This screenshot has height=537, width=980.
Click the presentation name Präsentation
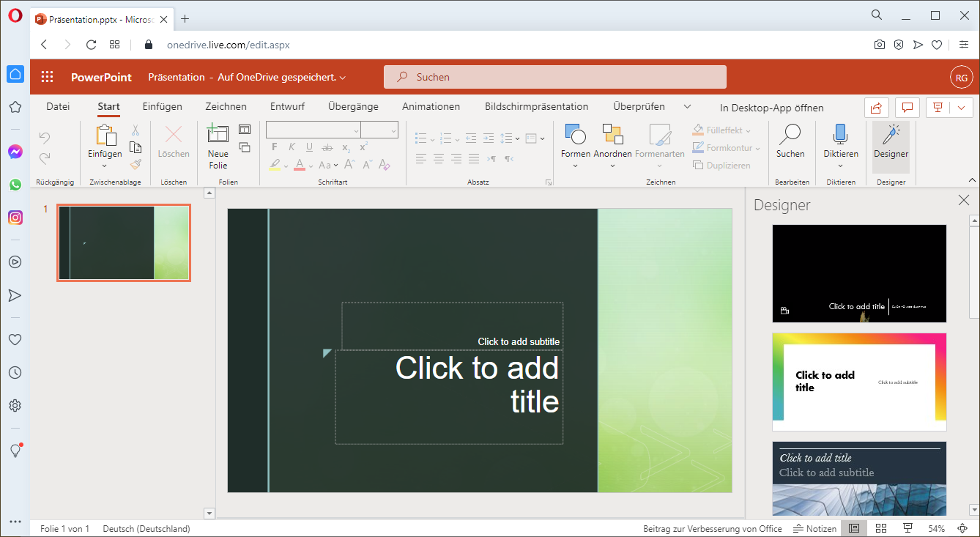[x=177, y=77]
